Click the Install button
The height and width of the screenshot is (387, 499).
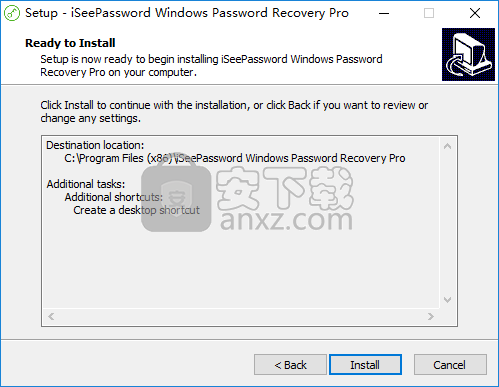coord(365,365)
